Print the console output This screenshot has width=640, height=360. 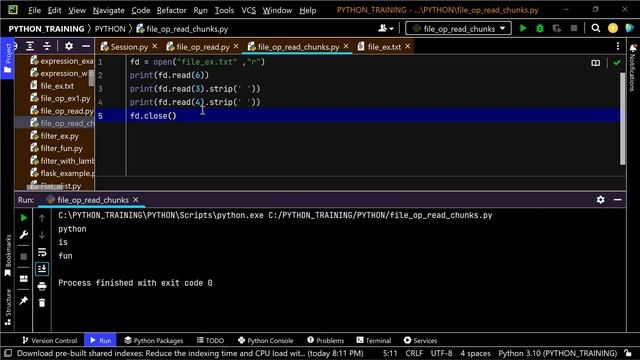click(42, 286)
